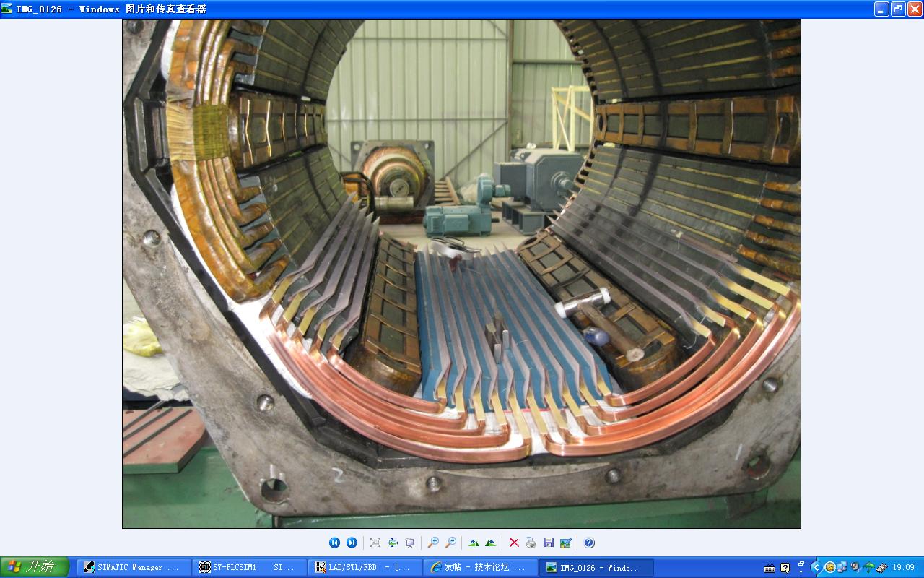Switch to S7-PLCSIM1 taskbar button
This screenshot has height=578, width=924.
[x=250, y=567]
